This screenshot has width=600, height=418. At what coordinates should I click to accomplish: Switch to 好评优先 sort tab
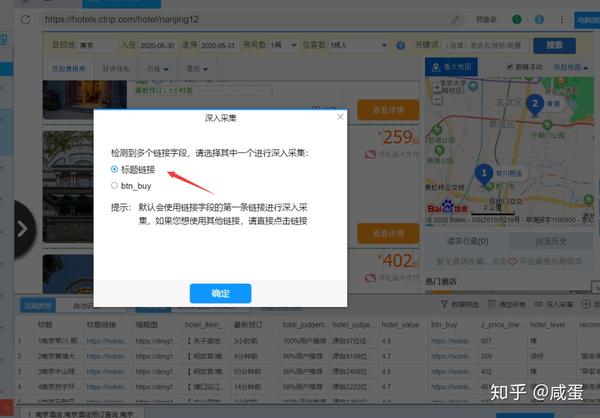coord(116,69)
